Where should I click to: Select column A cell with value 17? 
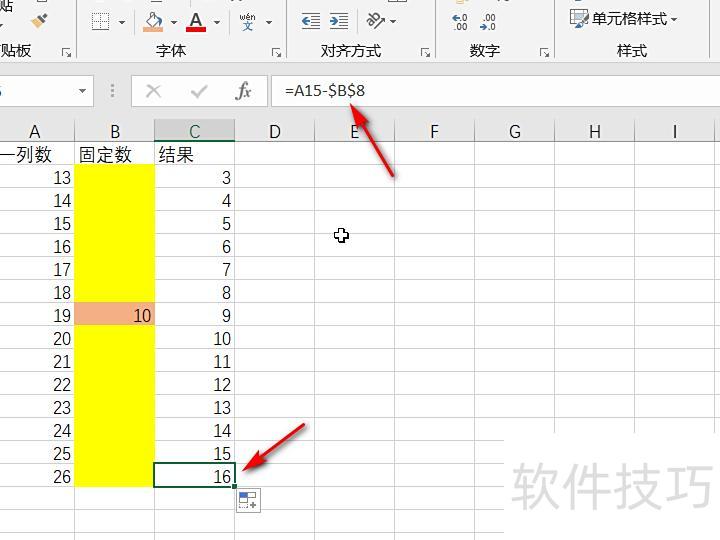pyautogui.click(x=37, y=269)
